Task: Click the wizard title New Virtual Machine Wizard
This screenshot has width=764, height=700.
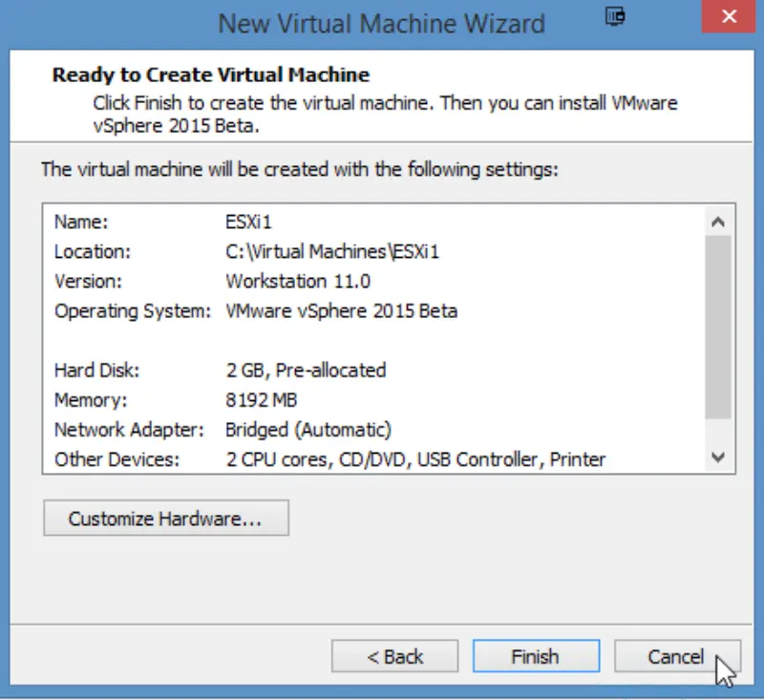Action: 380,23
